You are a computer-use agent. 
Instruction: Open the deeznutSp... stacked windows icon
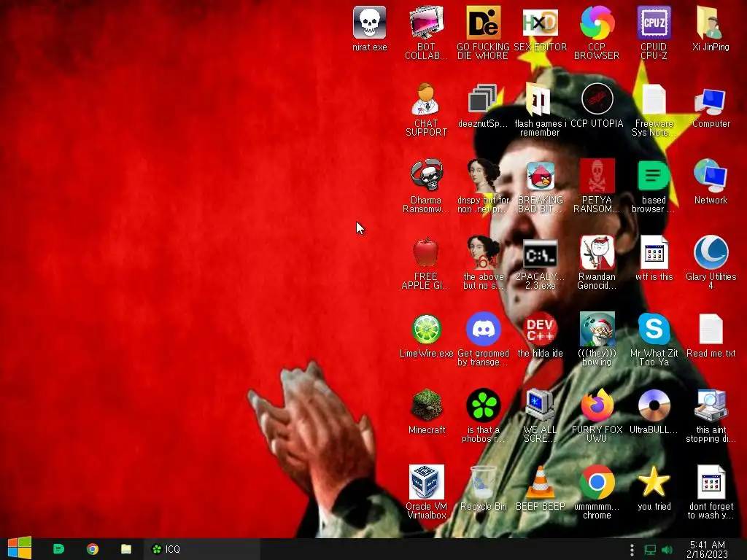pyautogui.click(x=483, y=99)
